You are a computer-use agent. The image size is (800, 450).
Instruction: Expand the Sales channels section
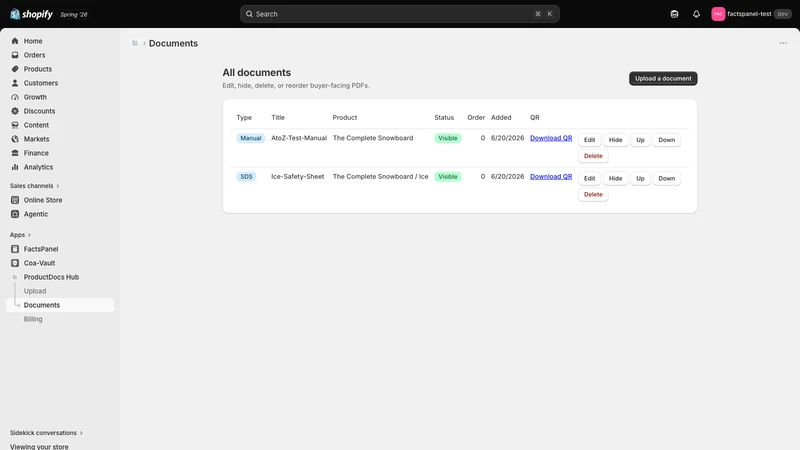35,186
